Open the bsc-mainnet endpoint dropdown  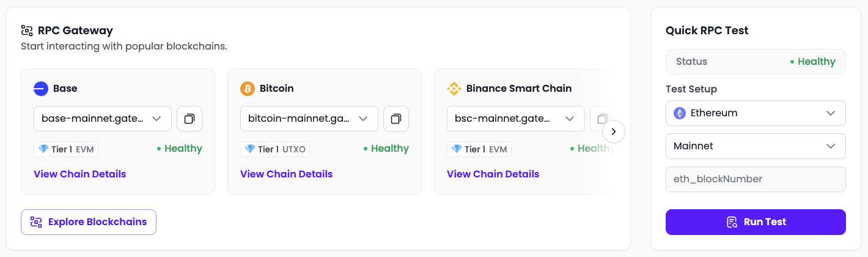(x=516, y=119)
